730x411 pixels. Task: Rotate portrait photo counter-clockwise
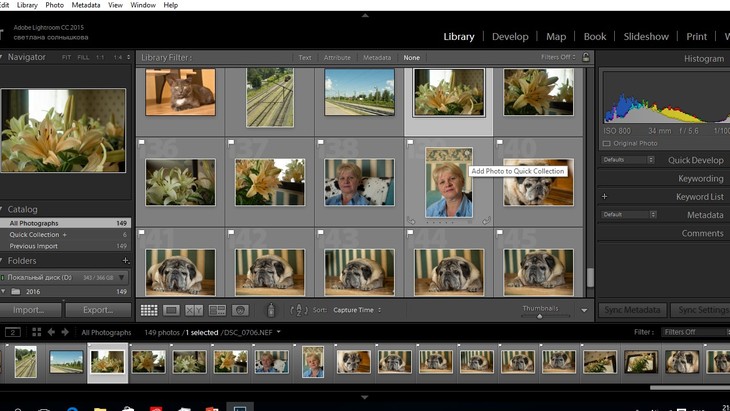point(411,221)
